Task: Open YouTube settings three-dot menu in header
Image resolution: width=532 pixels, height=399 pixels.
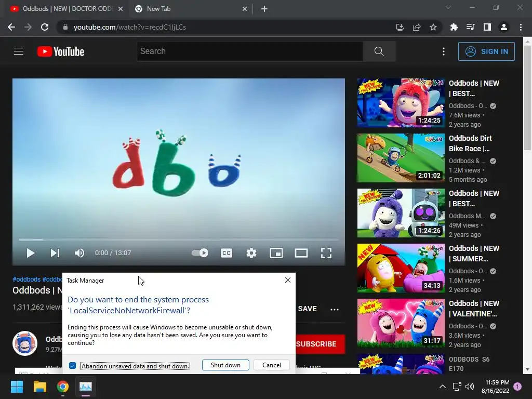Action: [444, 51]
